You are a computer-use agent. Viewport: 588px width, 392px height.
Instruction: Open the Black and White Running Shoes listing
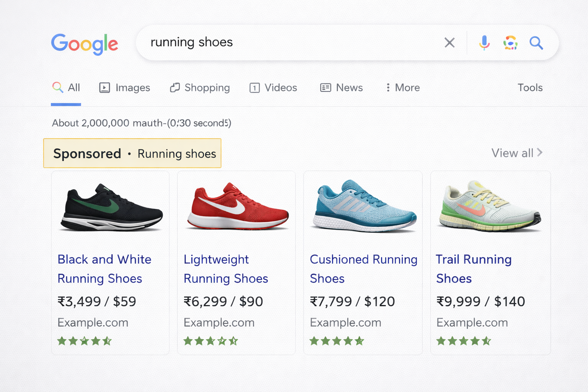104,269
